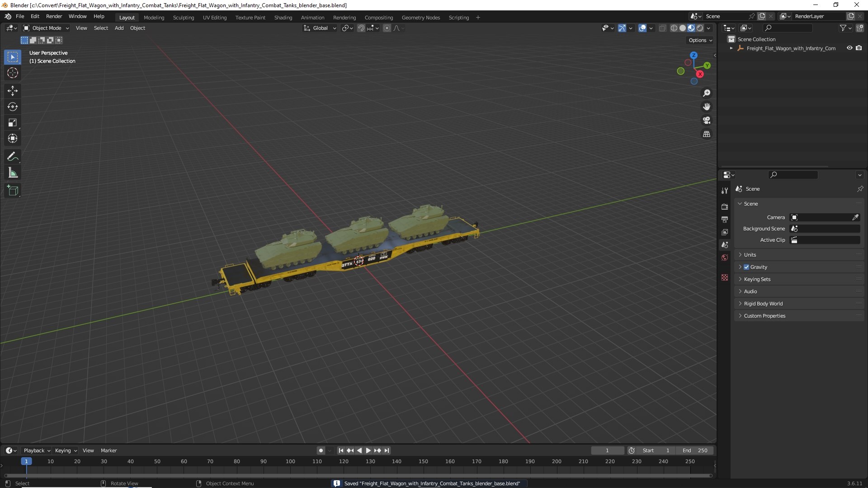Image resolution: width=868 pixels, height=488 pixels.
Task: Open the Global orientation dropdown
Action: [320, 28]
